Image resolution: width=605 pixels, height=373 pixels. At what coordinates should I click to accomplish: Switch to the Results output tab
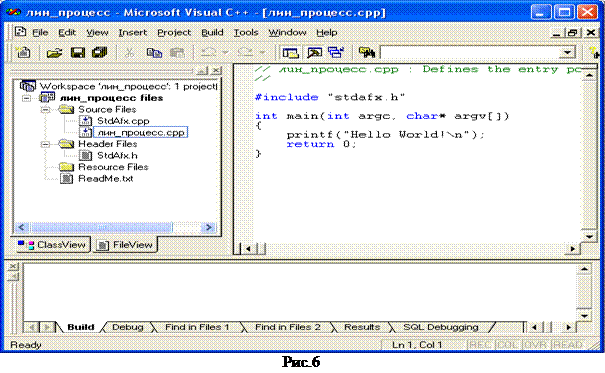coord(362,327)
